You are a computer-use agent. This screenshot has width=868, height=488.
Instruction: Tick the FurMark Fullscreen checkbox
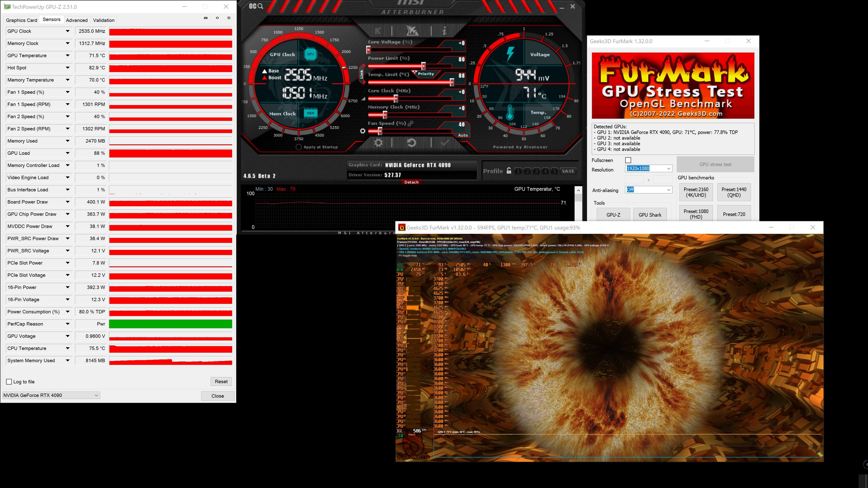tap(628, 160)
